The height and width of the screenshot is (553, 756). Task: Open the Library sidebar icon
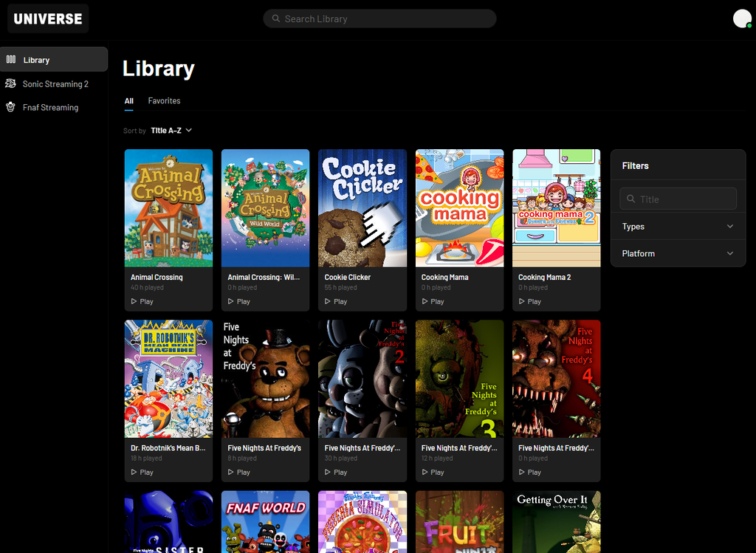point(10,60)
